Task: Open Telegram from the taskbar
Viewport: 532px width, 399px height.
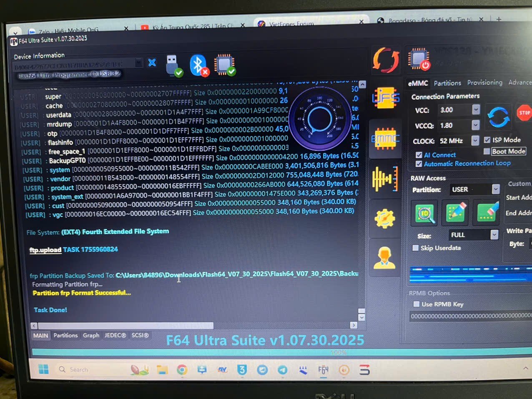Action: [x=282, y=370]
